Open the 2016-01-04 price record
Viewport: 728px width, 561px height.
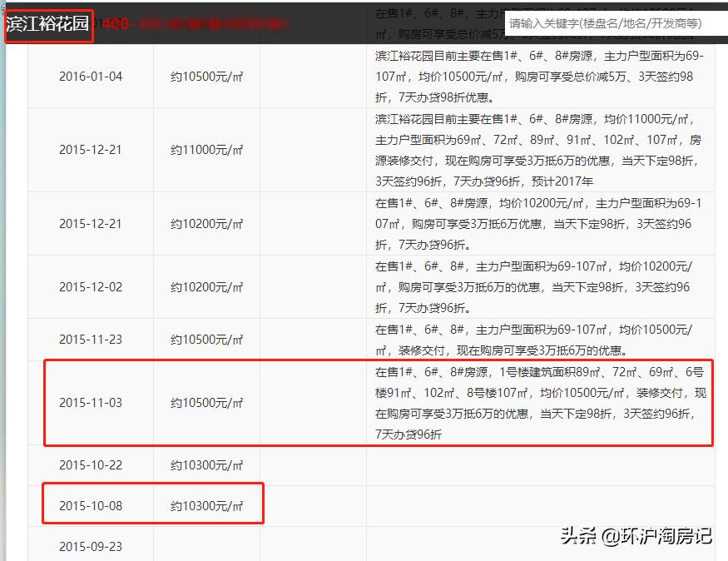[92, 75]
